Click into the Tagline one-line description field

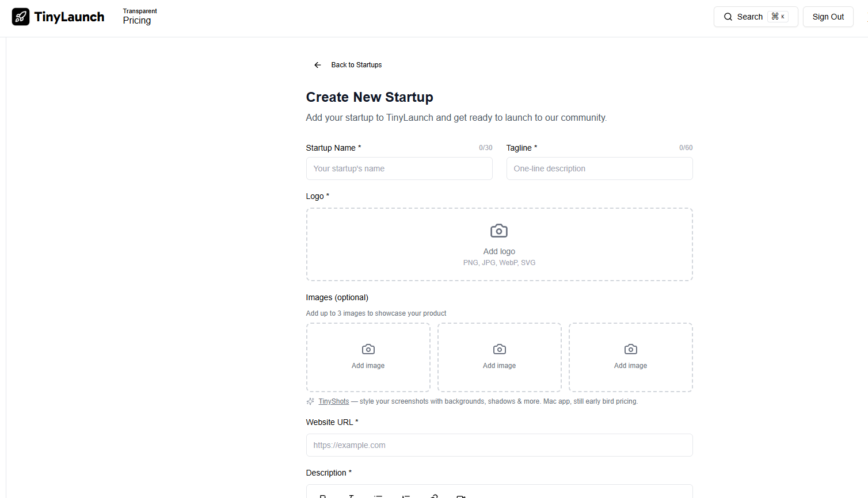coord(600,168)
